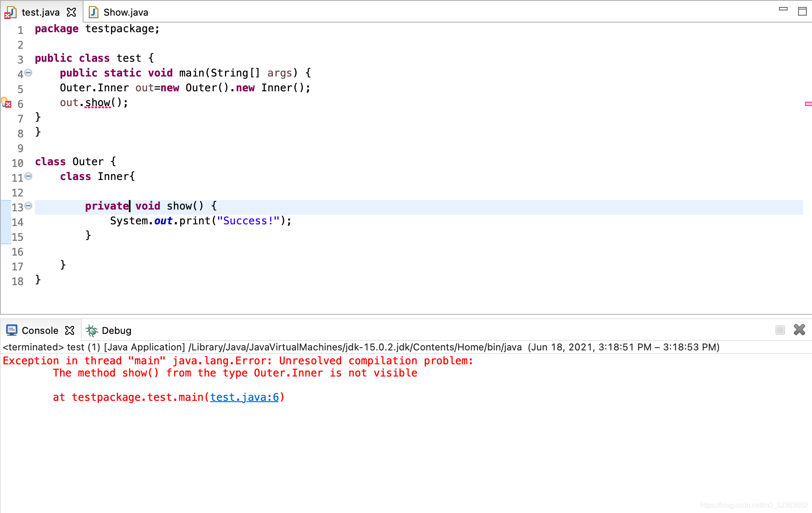Image resolution: width=812 pixels, height=513 pixels.
Task: Click the "Success!" string literal
Action: 248,221
